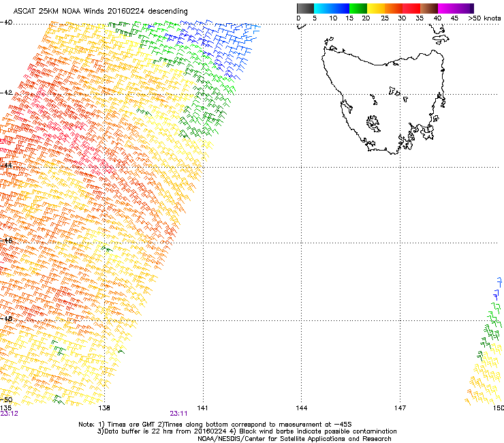Pick the orange 25-30 knots legend swatch
504x443 pixels.
(x=394, y=8)
